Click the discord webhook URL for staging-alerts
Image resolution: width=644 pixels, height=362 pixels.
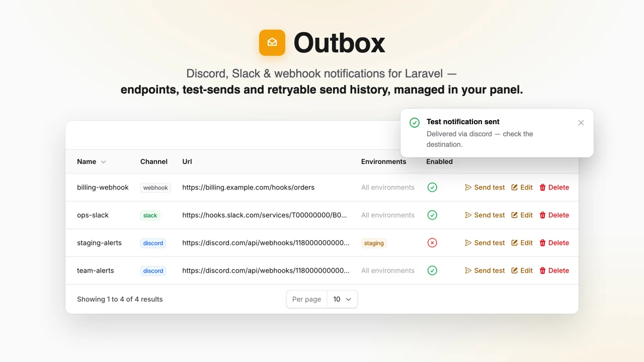tap(266, 243)
